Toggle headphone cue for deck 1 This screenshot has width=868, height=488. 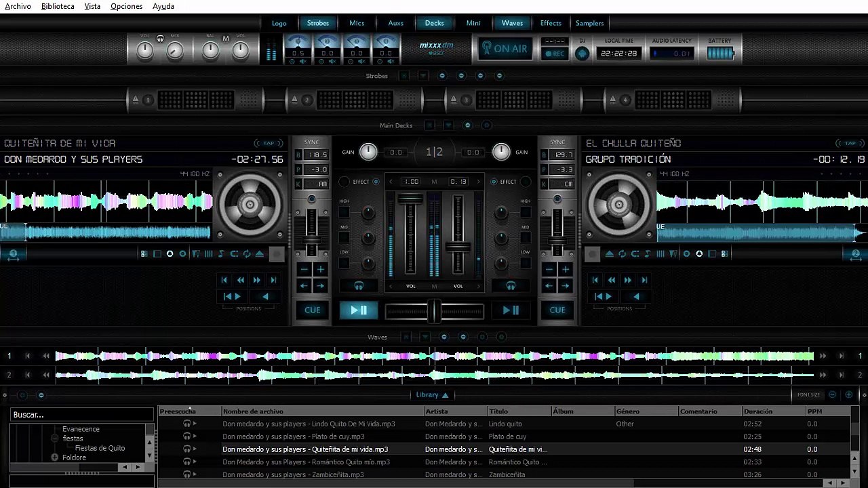(x=359, y=286)
